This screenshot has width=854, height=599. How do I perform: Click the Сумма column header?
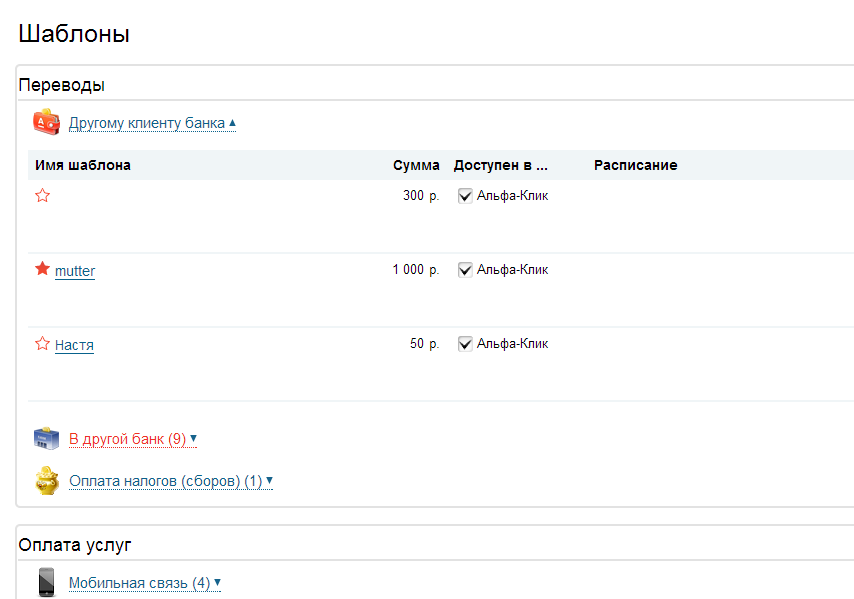[x=416, y=166]
